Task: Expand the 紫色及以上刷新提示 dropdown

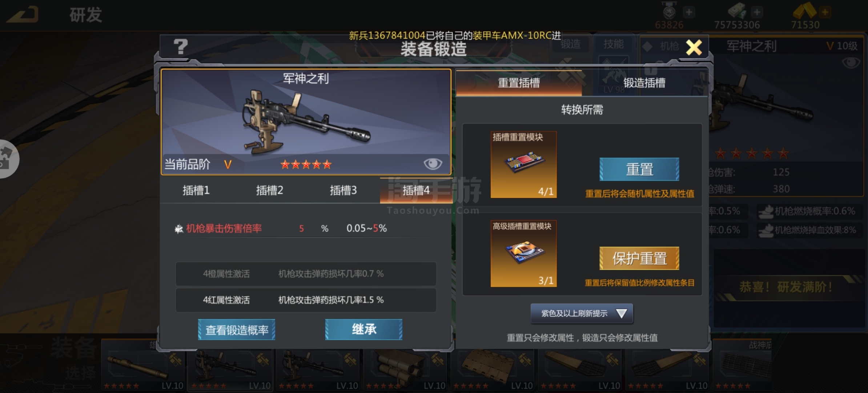Action: [x=582, y=313]
